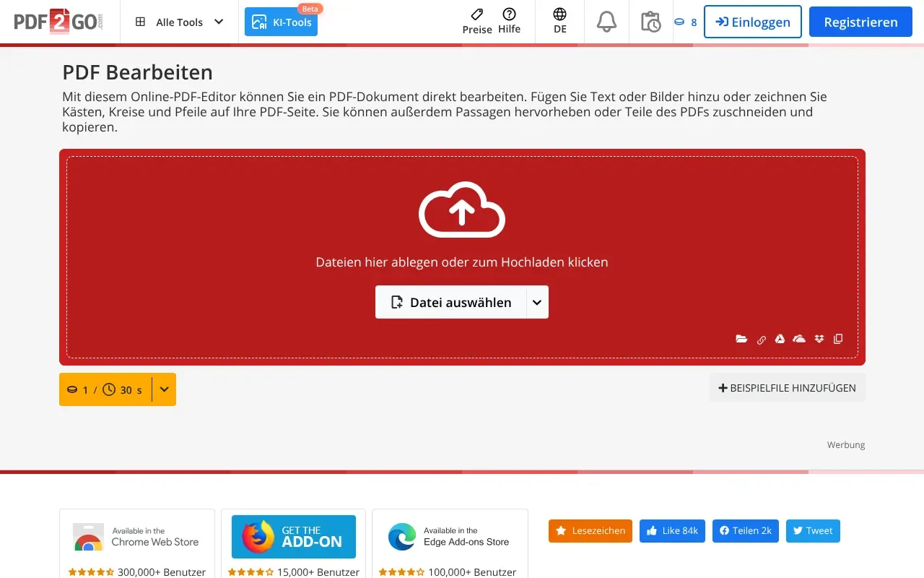Click the PDF2GO logo
Screen dimensions: 924x578
pos(59,22)
